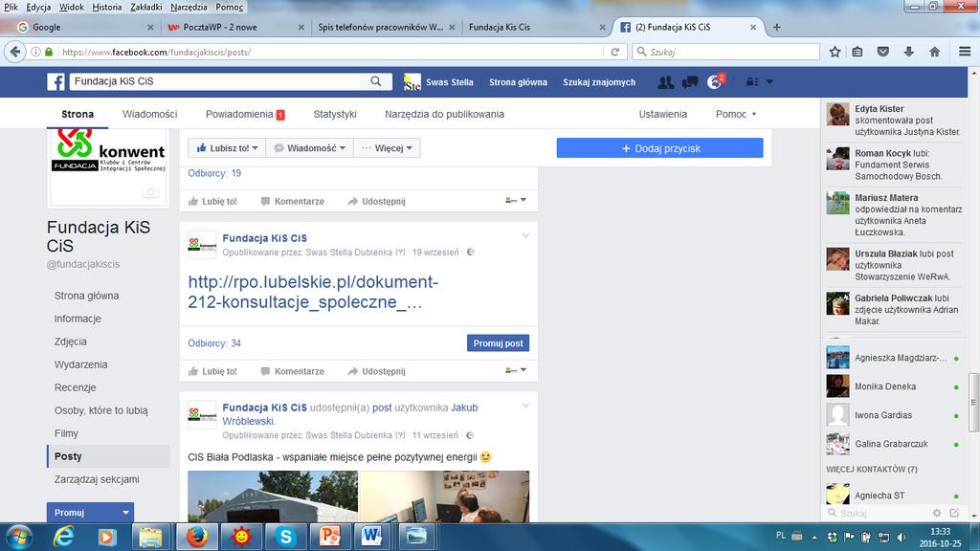Reload the page with refresh icon
This screenshot has height=551, width=980.
(615, 52)
